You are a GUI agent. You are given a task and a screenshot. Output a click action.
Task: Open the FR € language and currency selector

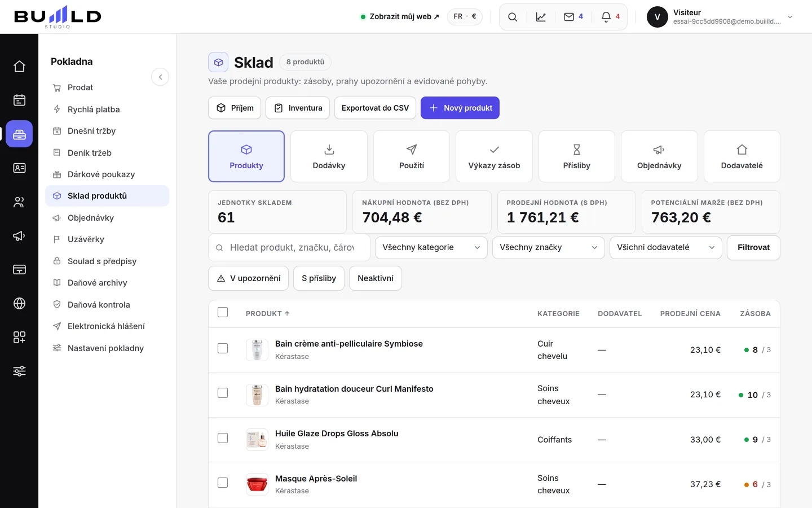(465, 16)
